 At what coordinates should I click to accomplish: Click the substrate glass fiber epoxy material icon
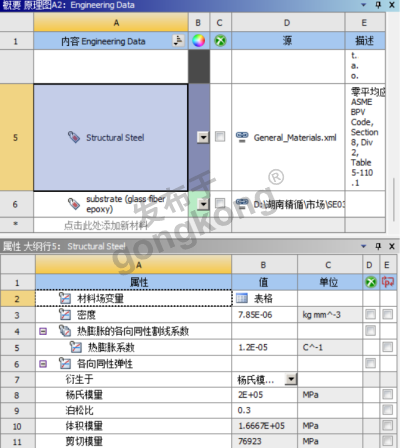click(74, 204)
